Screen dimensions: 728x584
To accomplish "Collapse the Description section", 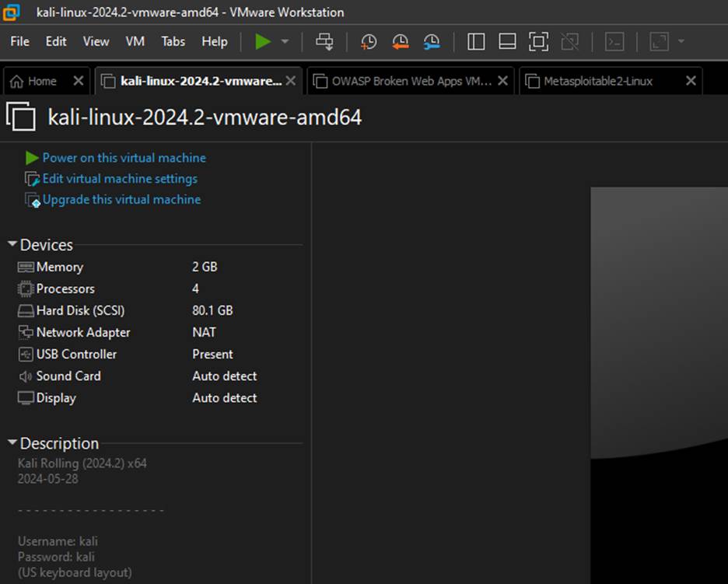I will click(x=12, y=442).
